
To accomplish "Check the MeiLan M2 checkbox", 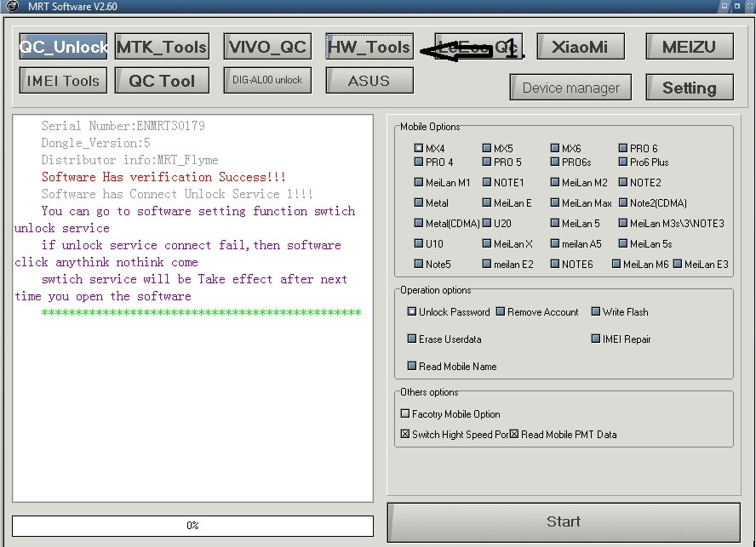I will 554,182.
